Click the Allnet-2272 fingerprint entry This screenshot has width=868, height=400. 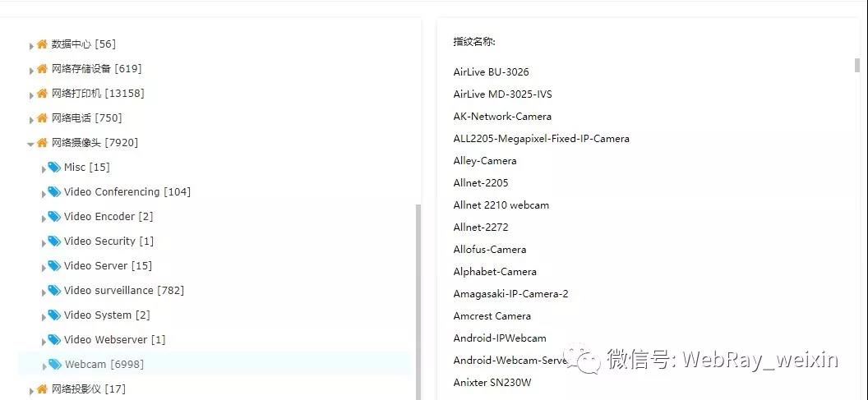481,227
